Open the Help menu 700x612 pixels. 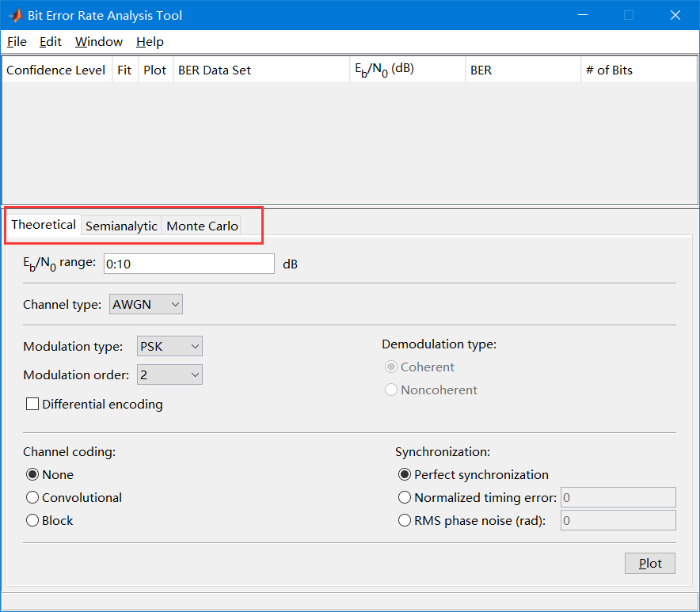[x=150, y=41]
